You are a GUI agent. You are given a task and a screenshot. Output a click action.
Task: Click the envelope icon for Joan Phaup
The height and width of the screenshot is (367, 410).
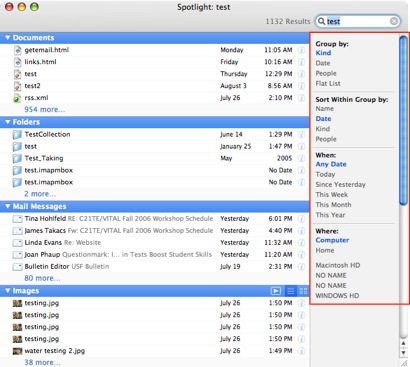(x=17, y=255)
